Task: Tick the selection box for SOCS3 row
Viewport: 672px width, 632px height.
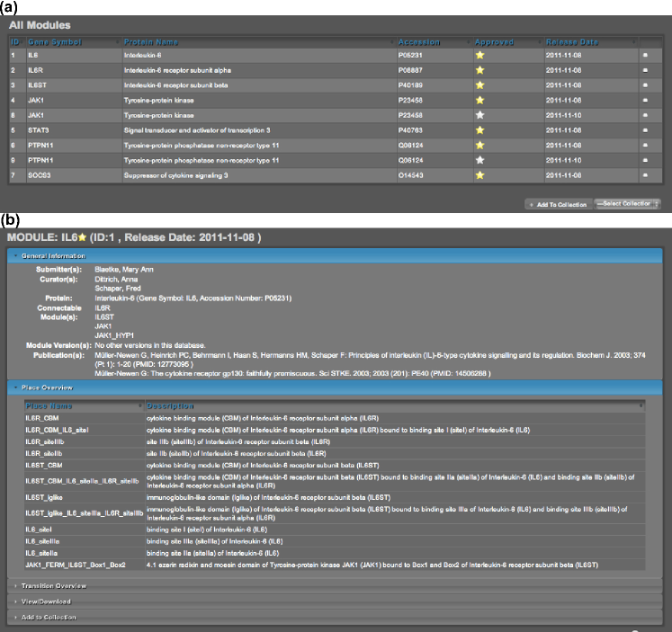Action: [x=644, y=174]
